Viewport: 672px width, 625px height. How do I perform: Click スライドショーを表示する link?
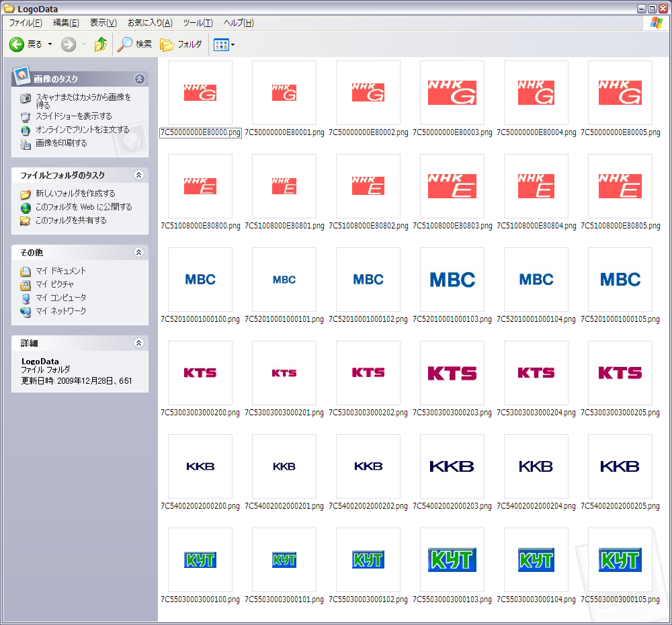point(74,116)
